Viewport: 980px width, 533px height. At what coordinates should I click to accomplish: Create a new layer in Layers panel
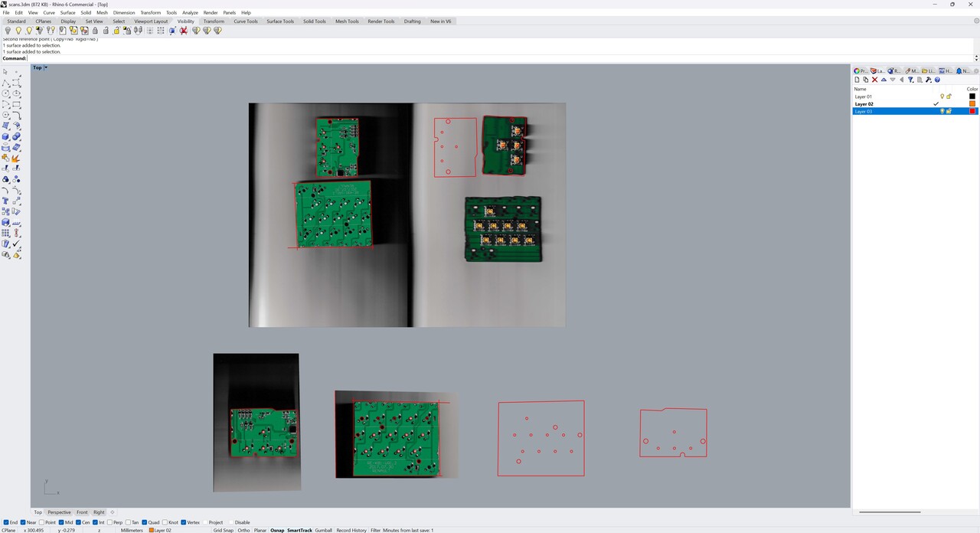(x=857, y=80)
